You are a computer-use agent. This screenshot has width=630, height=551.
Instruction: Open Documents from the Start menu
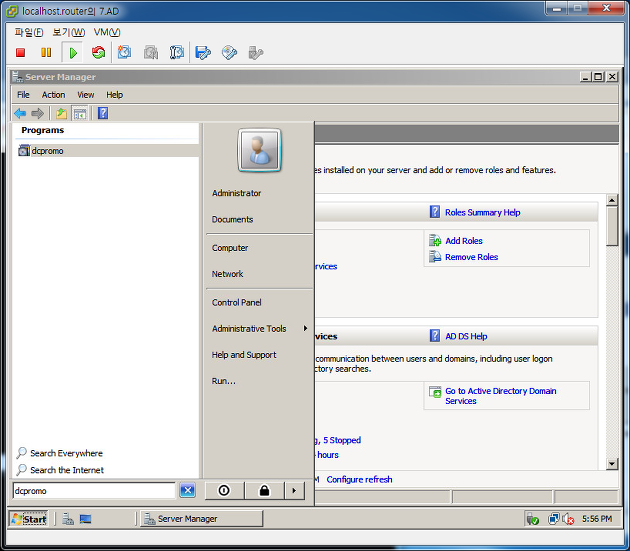[x=233, y=219]
